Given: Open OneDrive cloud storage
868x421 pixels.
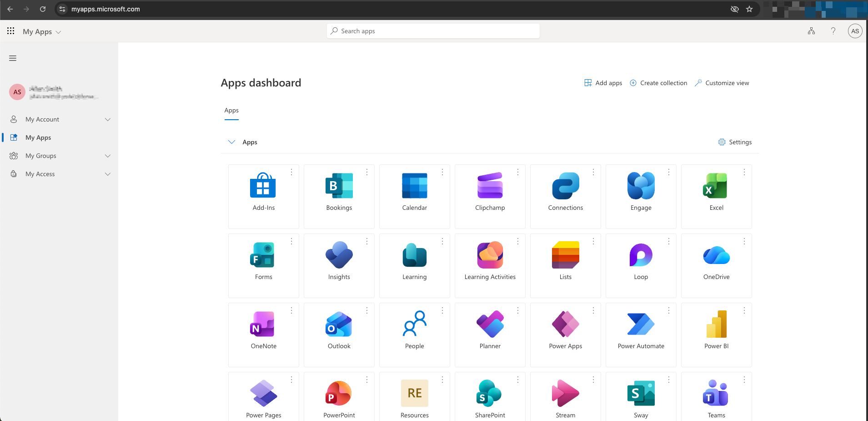Looking at the screenshot, I should click(x=716, y=265).
